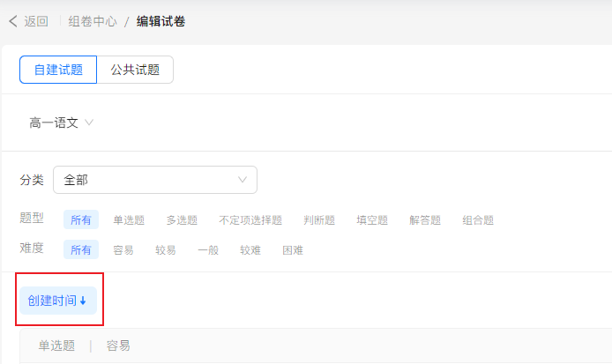The width and height of the screenshot is (612, 364).
Task: Set difficulty filter to 较难
Action: tap(250, 250)
